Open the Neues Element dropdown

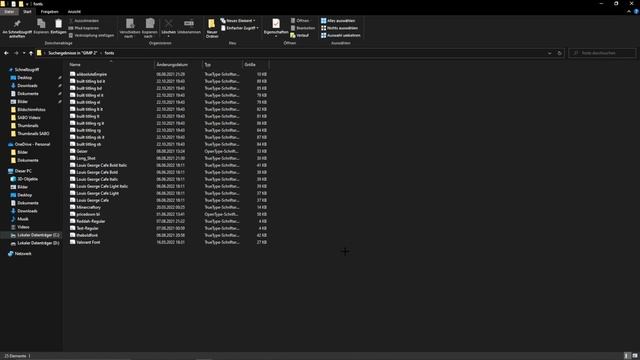[x=238, y=20]
